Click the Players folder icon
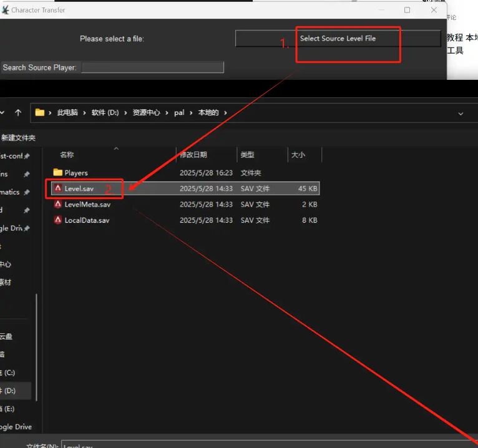This screenshot has width=478, height=448. (x=57, y=172)
